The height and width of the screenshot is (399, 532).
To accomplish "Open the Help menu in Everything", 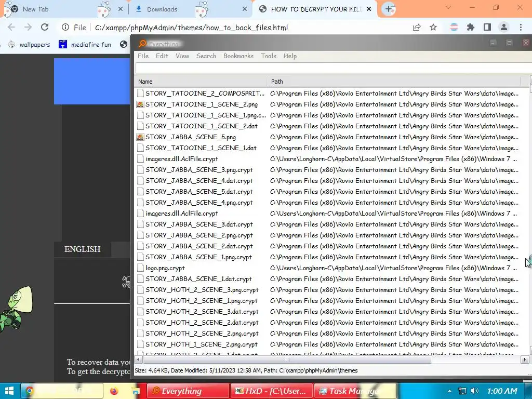I will tap(290, 56).
